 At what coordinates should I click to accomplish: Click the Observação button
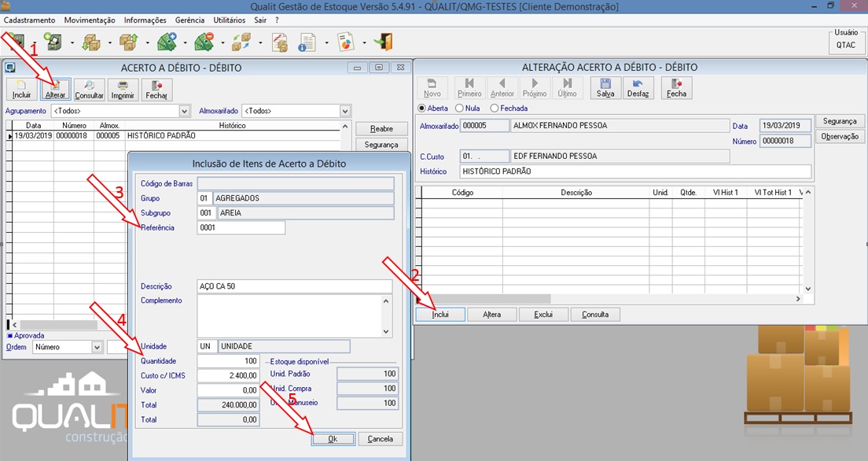[x=840, y=136]
